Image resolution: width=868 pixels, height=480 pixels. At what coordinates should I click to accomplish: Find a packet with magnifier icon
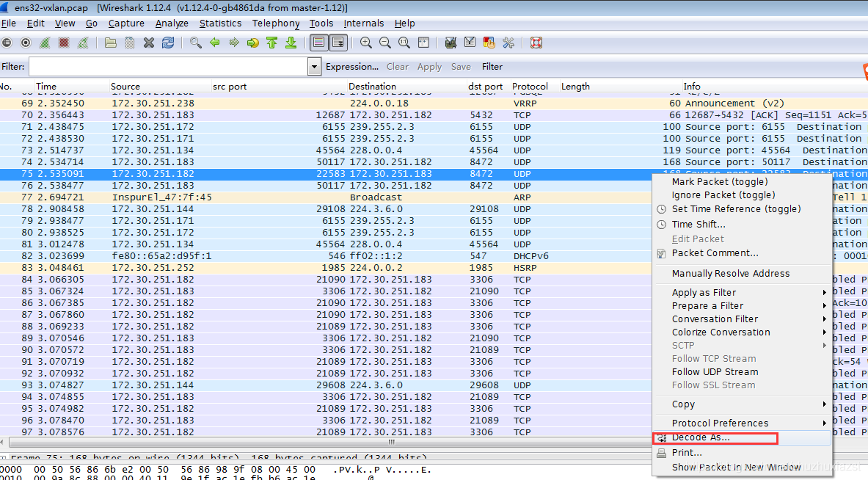tap(195, 43)
